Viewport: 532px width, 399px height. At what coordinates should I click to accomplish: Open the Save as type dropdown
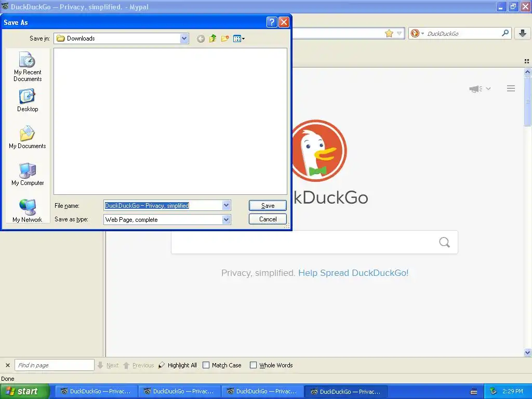[x=227, y=220]
